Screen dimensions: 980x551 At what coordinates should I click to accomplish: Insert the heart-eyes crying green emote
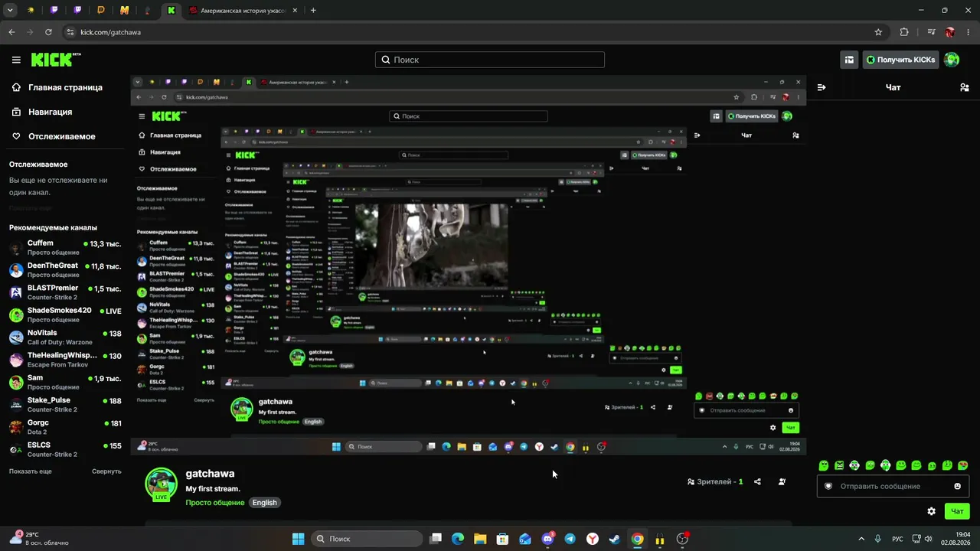click(x=963, y=465)
